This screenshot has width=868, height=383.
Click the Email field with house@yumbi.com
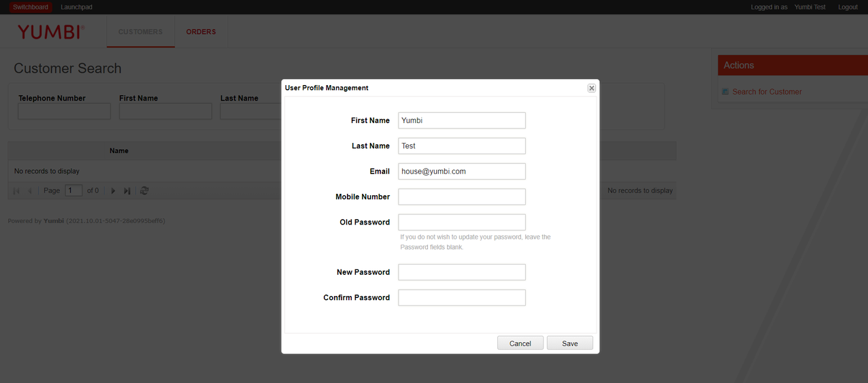tap(462, 171)
